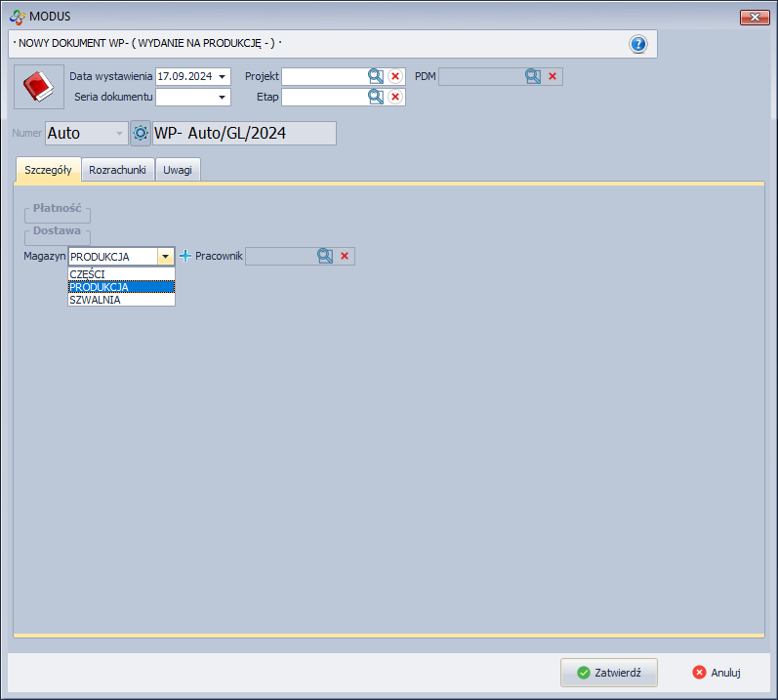778x700 pixels.
Task: Open Etap search with magnifier icon
Action: 376,97
